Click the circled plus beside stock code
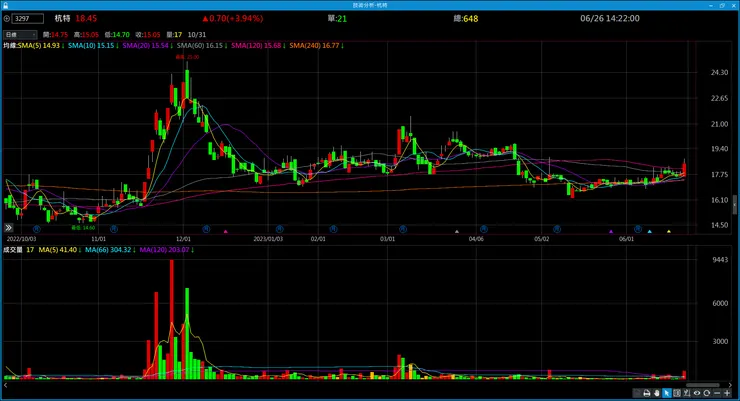Image resolution: width=740 pixels, height=401 pixels. tap(7, 19)
